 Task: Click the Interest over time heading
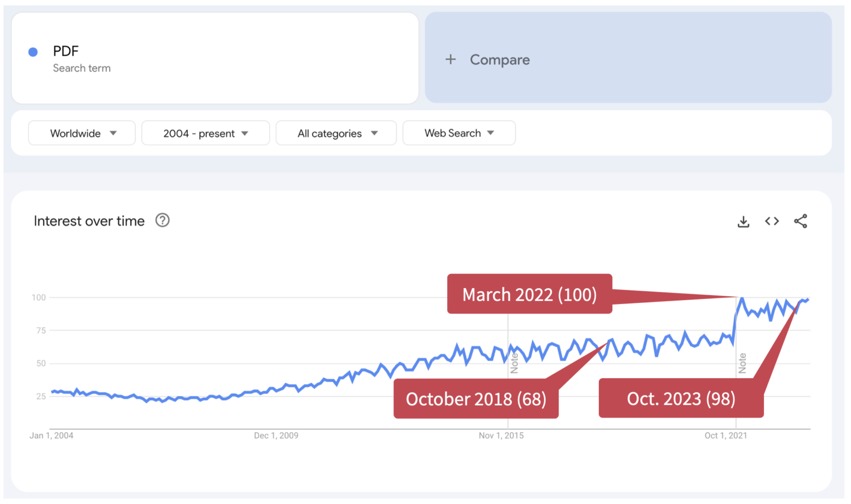pyautogui.click(x=89, y=220)
